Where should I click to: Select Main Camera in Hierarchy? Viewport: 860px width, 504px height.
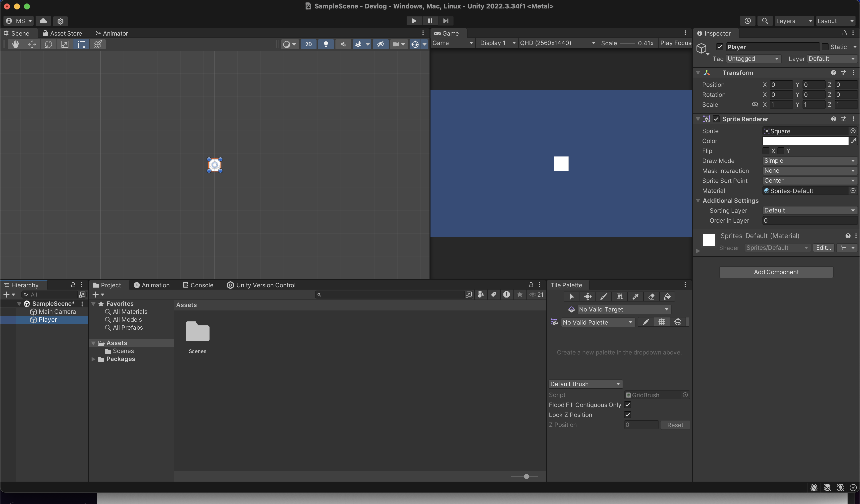[57, 311]
